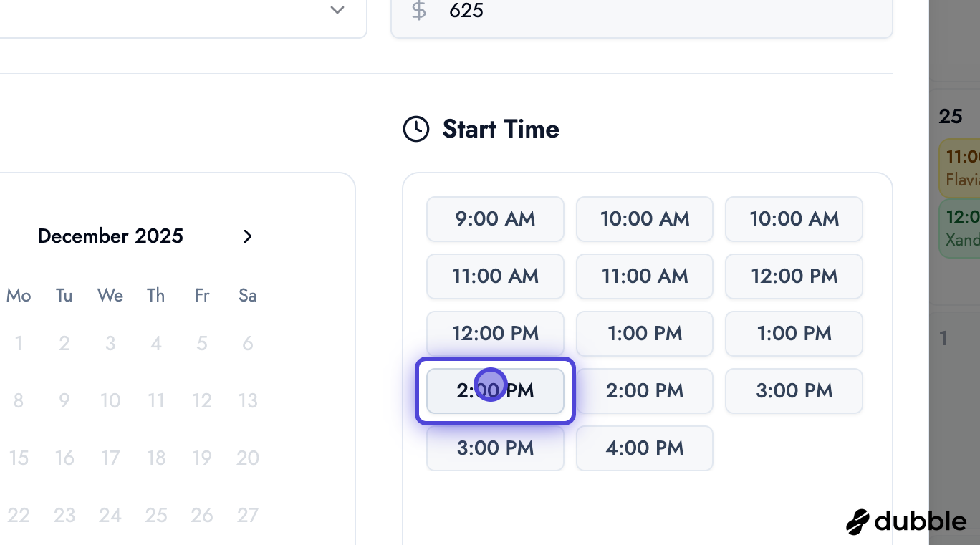Screen dimensions: 980x545
Task: Click the clock icon beside Start Time
Action: (x=415, y=129)
